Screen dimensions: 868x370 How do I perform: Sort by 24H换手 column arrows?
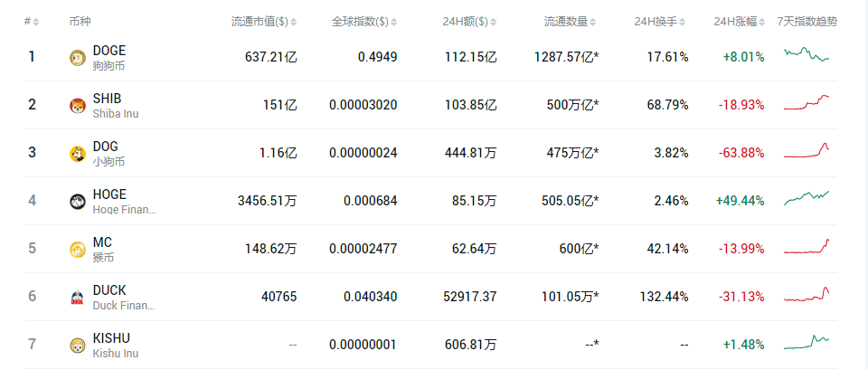[683, 22]
